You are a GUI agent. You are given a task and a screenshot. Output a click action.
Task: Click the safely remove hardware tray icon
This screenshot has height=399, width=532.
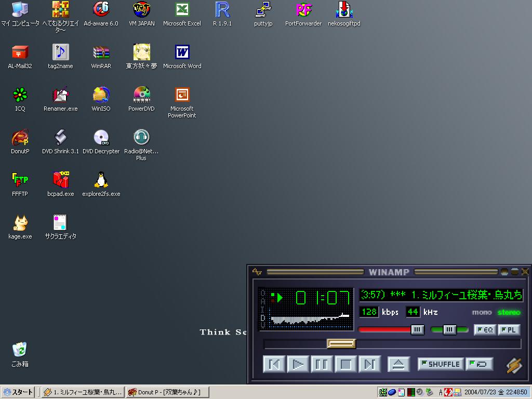(x=429, y=392)
